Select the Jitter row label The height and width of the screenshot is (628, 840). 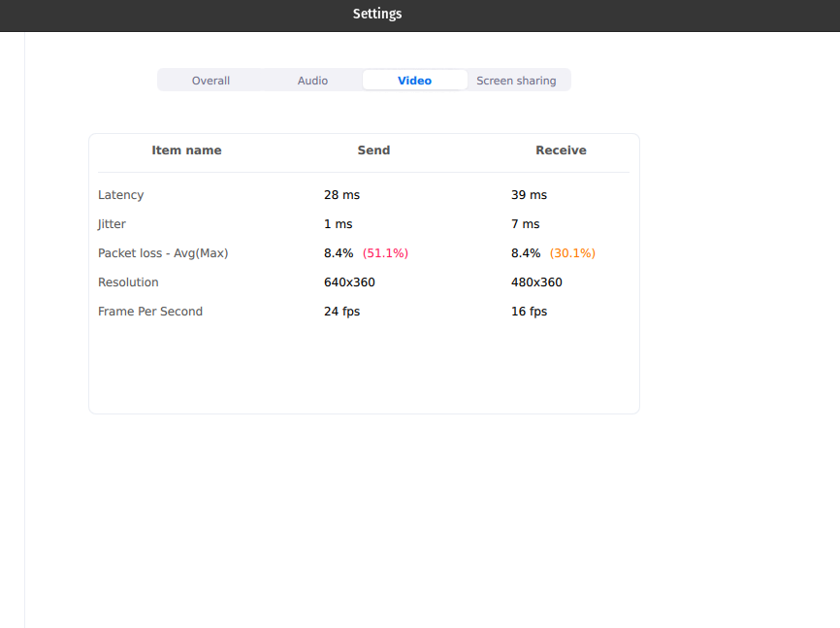112,224
